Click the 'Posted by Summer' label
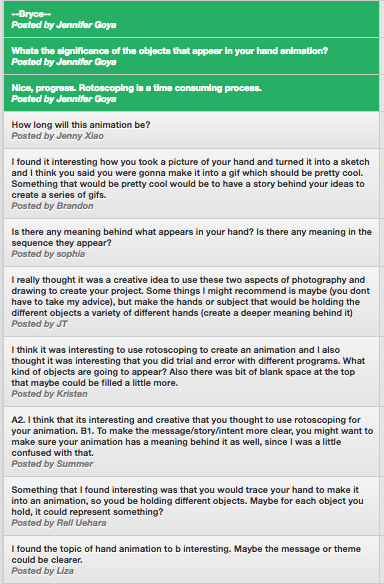This screenshot has width=384, height=584. [52, 464]
